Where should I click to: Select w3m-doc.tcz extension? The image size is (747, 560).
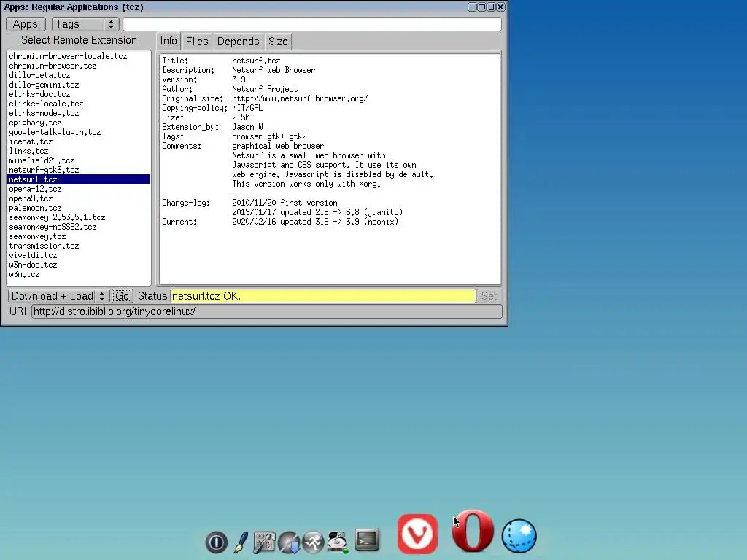pos(79,265)
